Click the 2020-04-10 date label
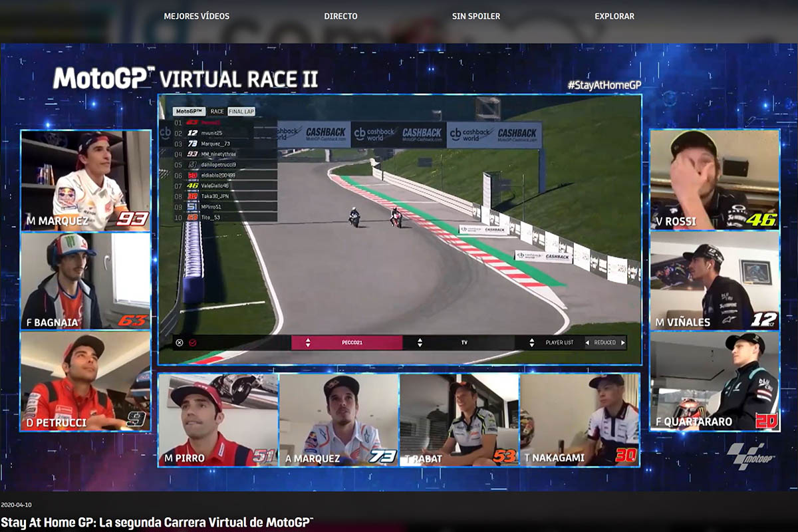The image size is (798, 532). click(x=17, y=505)
